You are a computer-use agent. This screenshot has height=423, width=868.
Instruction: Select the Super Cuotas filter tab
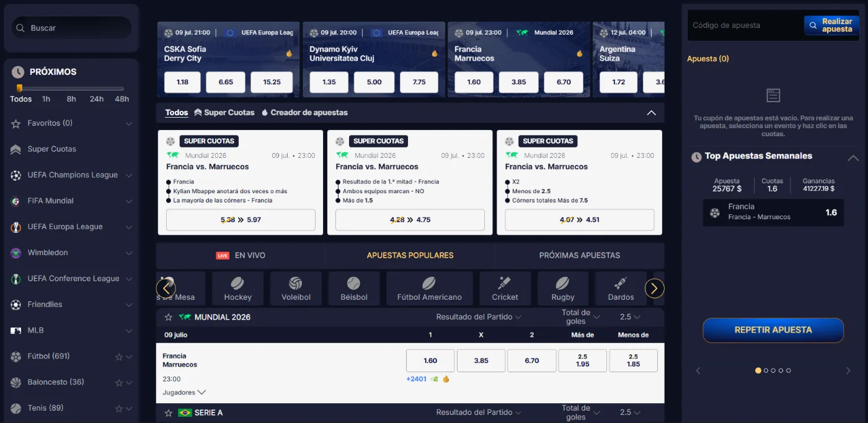coord(224,113)
